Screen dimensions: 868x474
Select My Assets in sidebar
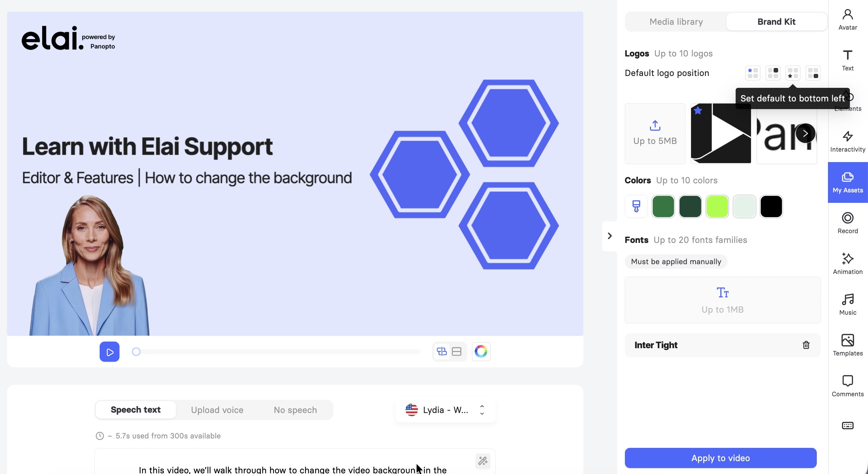point(847,183)
